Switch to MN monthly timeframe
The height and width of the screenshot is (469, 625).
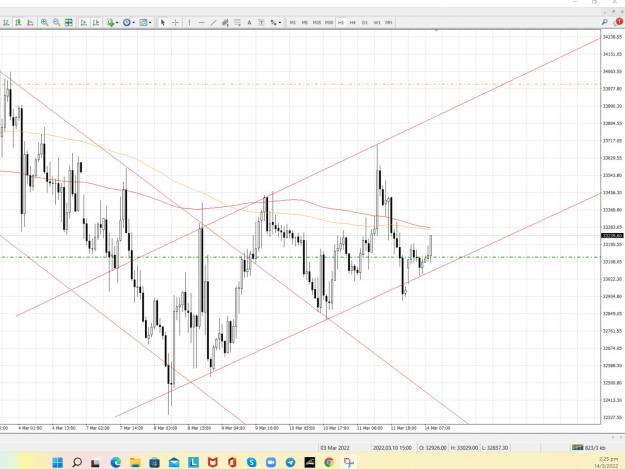click(x=389, y=23)
